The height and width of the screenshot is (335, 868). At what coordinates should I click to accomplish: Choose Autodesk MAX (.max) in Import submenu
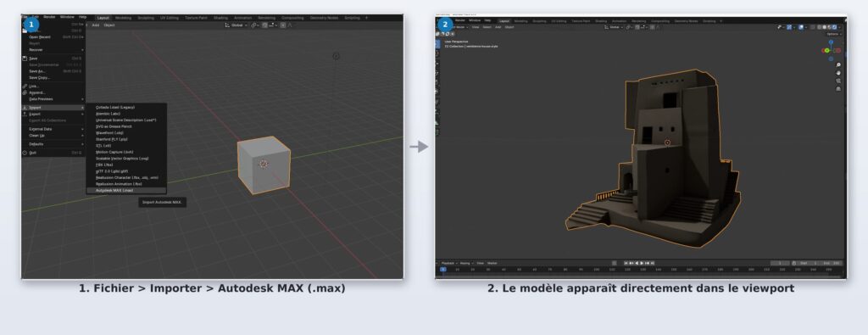click(126, 191)
